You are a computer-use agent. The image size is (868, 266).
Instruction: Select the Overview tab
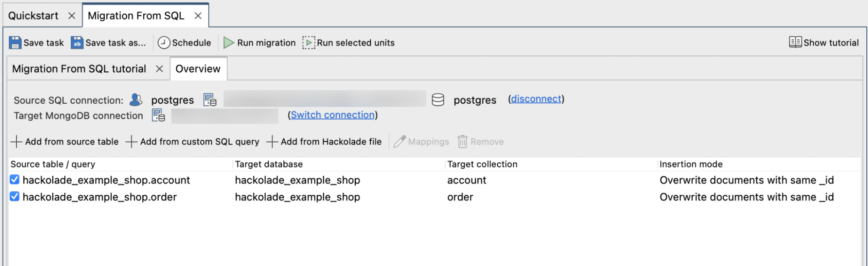click(x=198, y=69)
